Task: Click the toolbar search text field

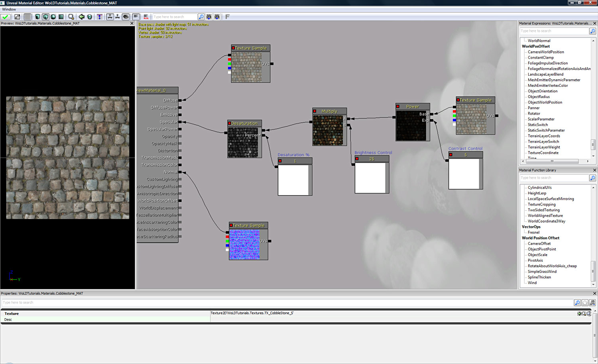Action: [175, 17]
